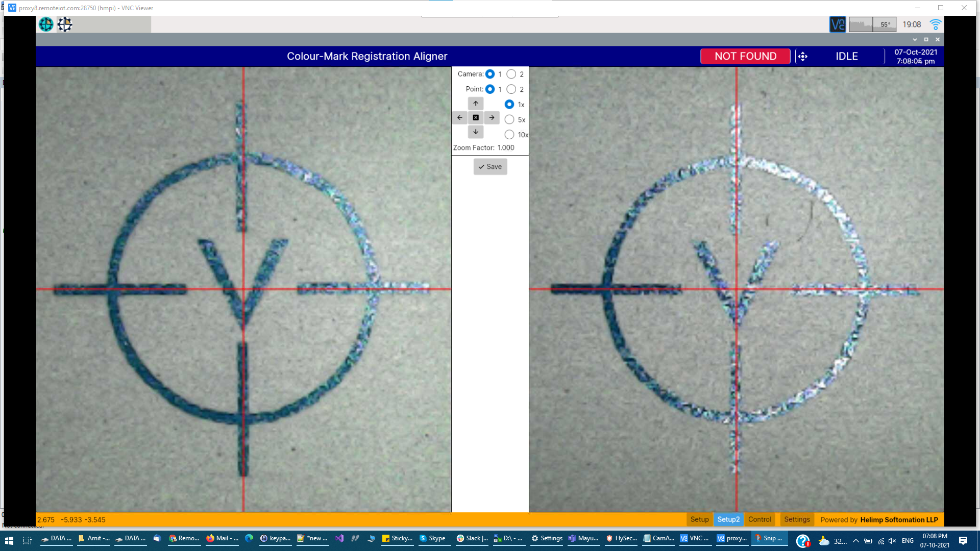Click the wifi icon in remote panel
The height and width of the screenshot is (551, 980).
[x=935, y=24]
